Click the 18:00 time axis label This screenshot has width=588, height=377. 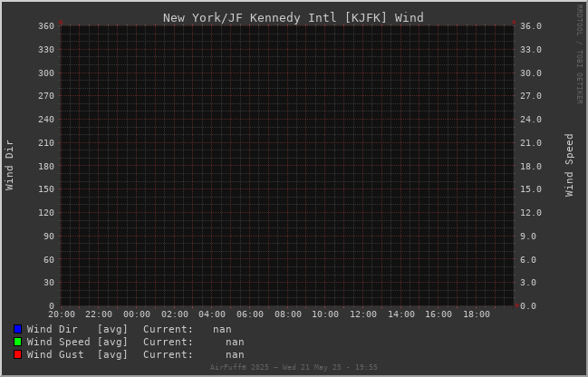(477, 314)
